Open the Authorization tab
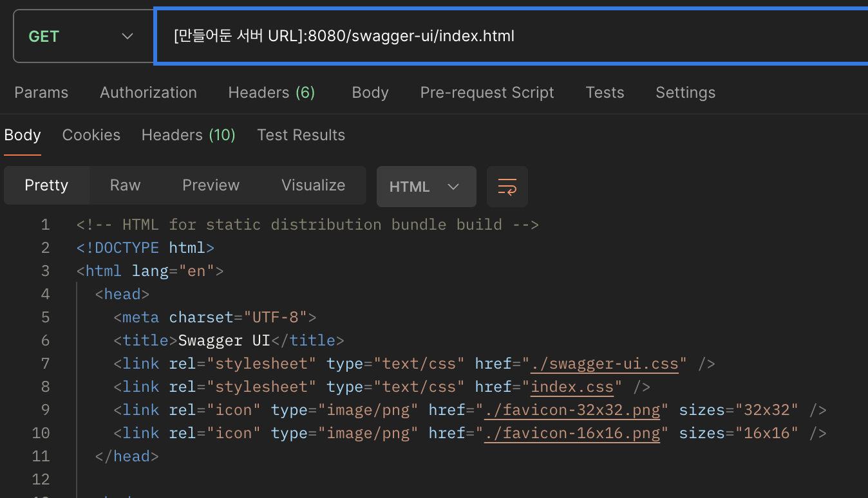 tap(148, 93)
